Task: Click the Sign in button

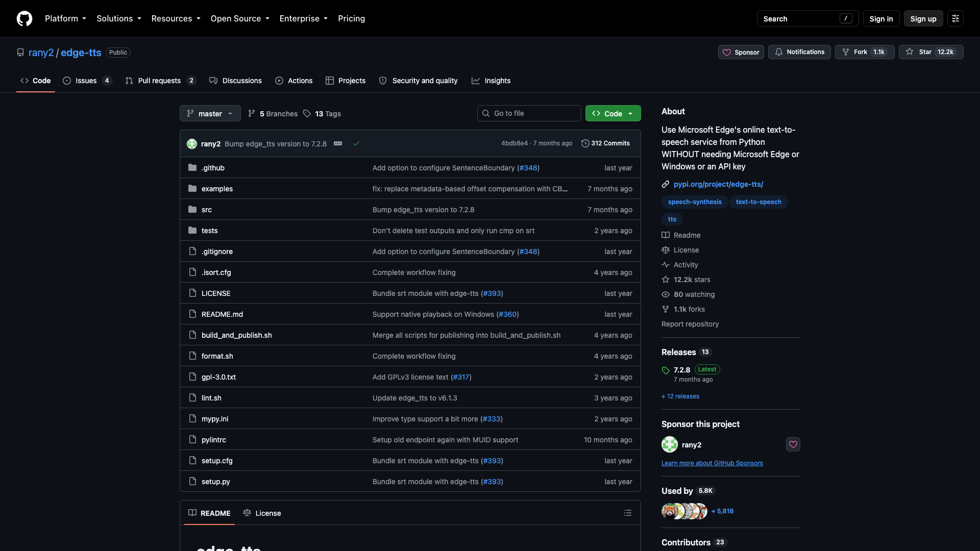Action: [881, 18]
